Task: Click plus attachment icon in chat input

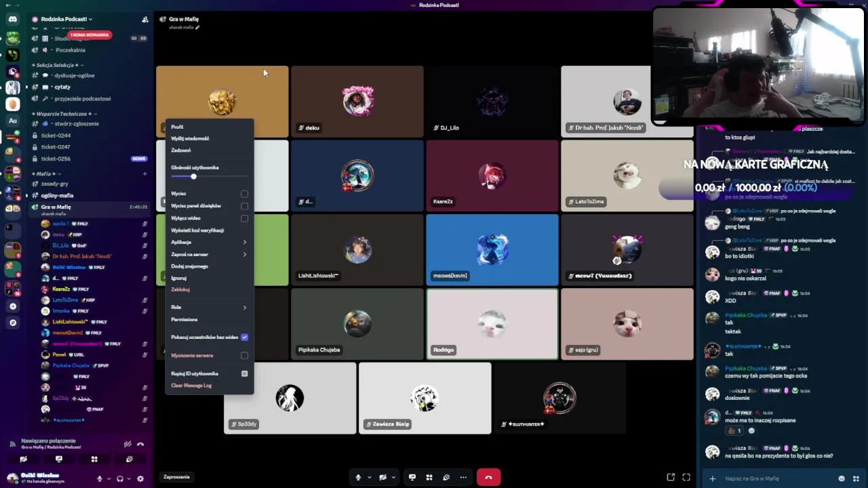Action: (712, 479)
